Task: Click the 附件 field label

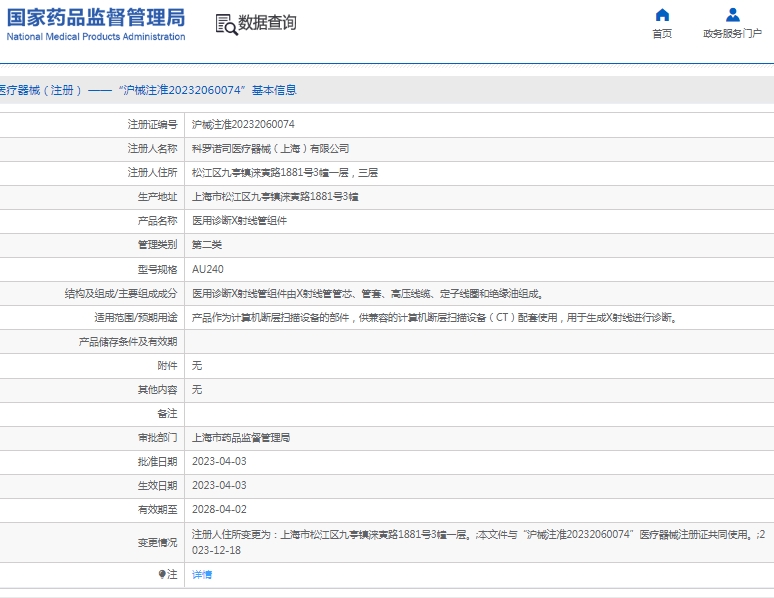Action: tap(167, 365)
